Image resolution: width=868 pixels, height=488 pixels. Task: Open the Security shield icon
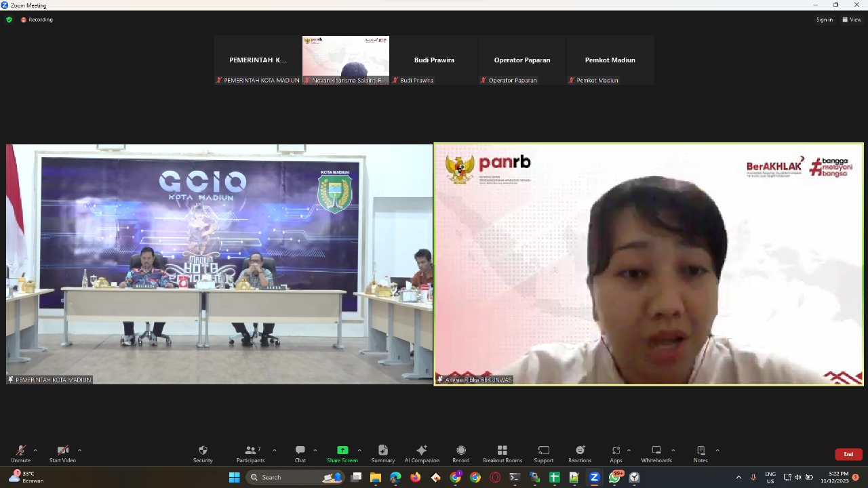click(203, 453)
